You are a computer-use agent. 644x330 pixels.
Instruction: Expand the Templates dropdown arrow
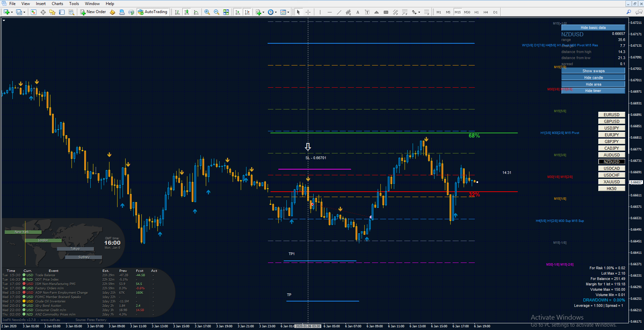(x=288, y=12)
